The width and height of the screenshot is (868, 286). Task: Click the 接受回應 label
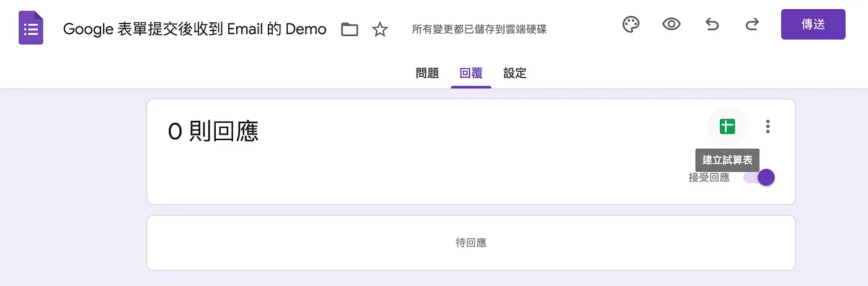(709, 177)
